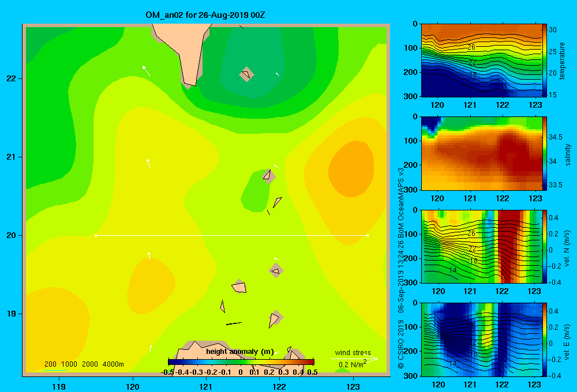Click the 'vel. E (m/s)' axis label
The image size is (577, 392).
pos(567,341)
